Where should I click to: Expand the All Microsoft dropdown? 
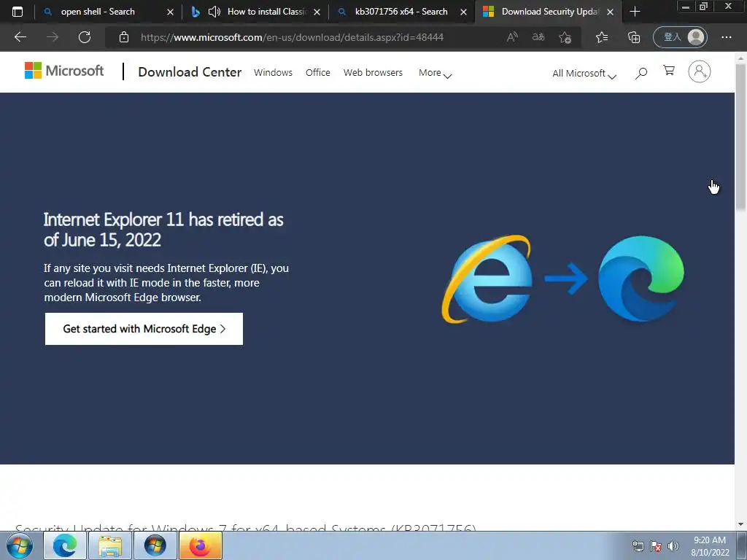(584, 74)
